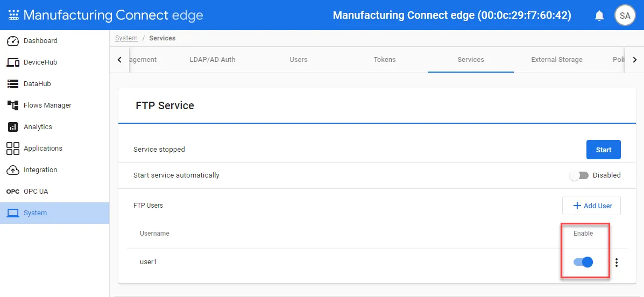Open Flows Manager label in sidebar

coord(48,105)
